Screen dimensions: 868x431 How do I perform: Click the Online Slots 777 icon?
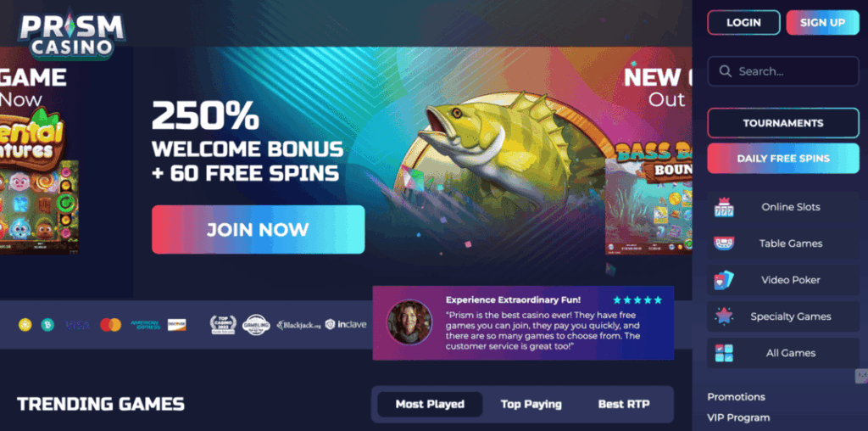pos(724,207)
